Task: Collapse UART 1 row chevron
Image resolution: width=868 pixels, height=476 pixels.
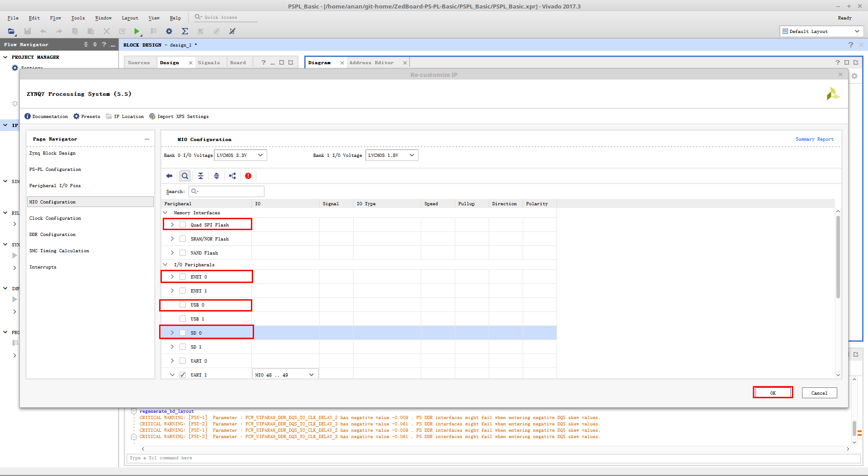Action: coord(172,375)
